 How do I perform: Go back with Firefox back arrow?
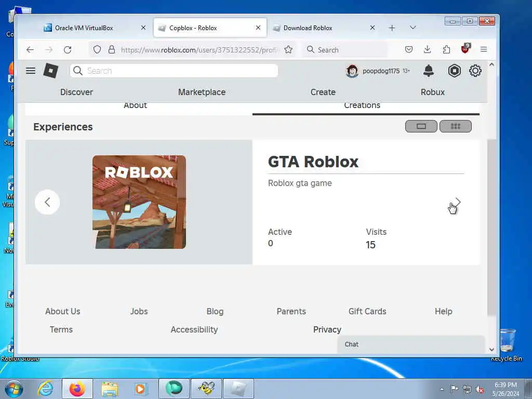click(30, 50)
